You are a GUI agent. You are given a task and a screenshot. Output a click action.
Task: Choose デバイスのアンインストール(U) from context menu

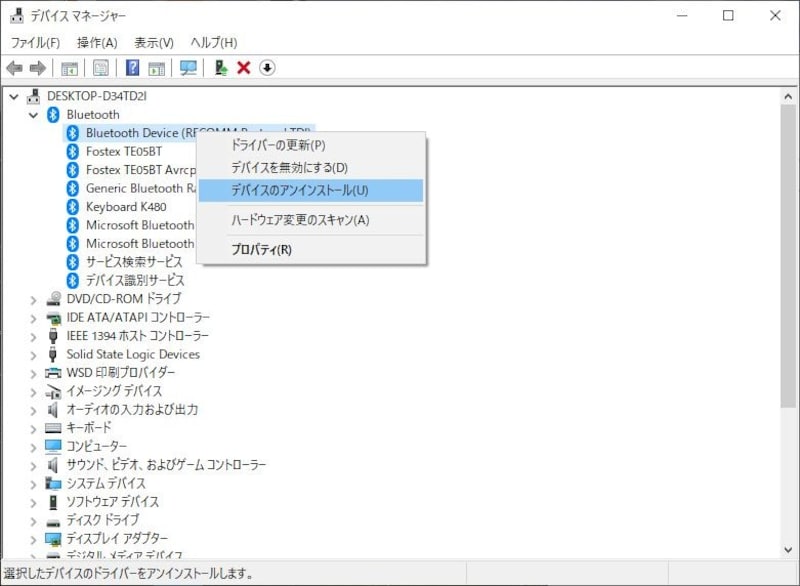pos(299,190)
